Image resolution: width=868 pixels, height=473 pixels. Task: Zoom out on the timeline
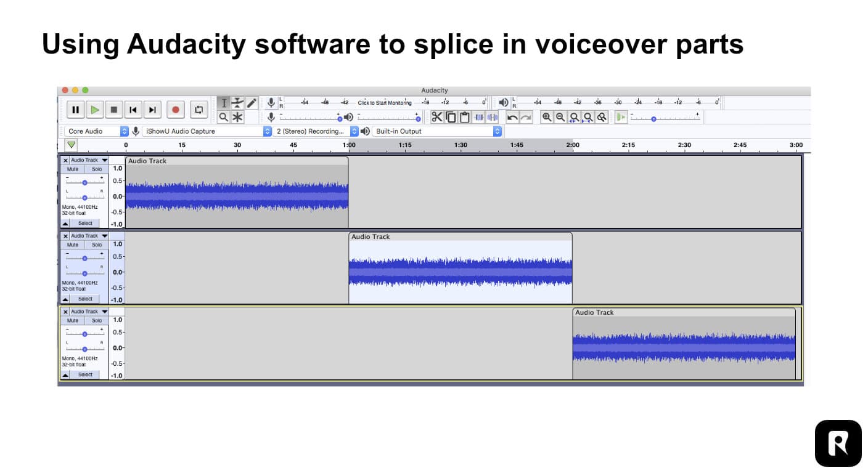560,117
